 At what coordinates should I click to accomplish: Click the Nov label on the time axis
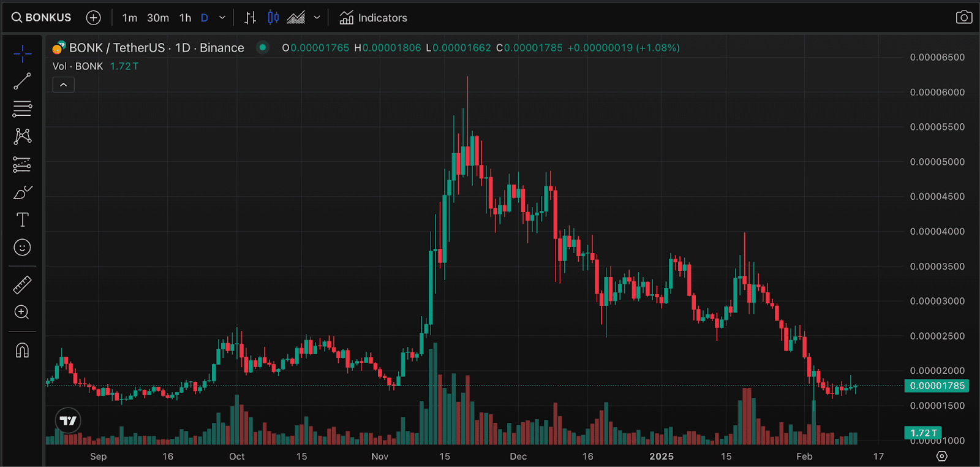tap(380, 457)
